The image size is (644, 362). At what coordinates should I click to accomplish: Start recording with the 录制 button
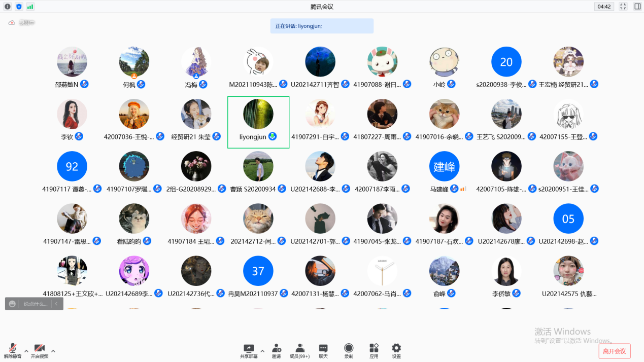tap(349, 350)
